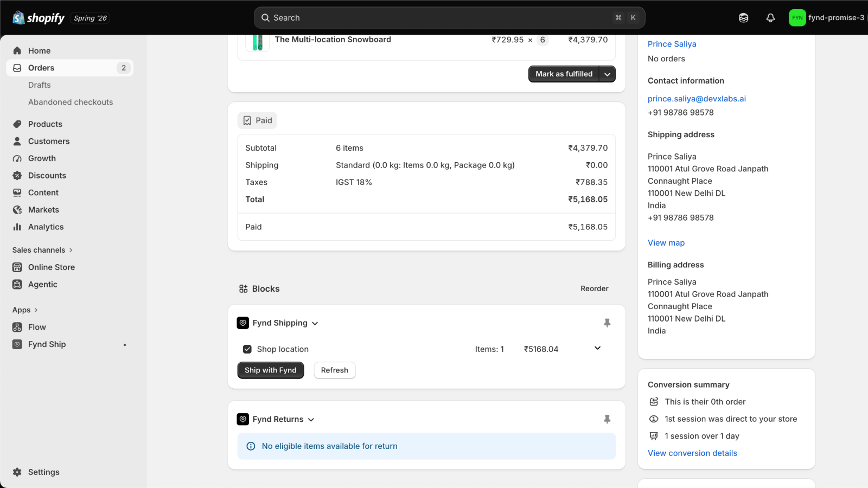Go to Products page

pyautogui.click(x=45, y=124)
